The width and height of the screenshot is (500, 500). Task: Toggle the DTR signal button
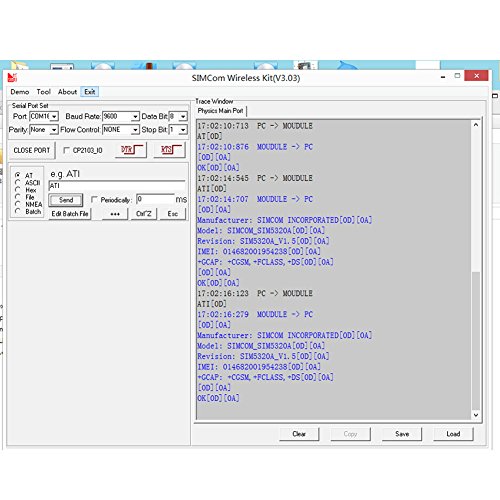131,150
